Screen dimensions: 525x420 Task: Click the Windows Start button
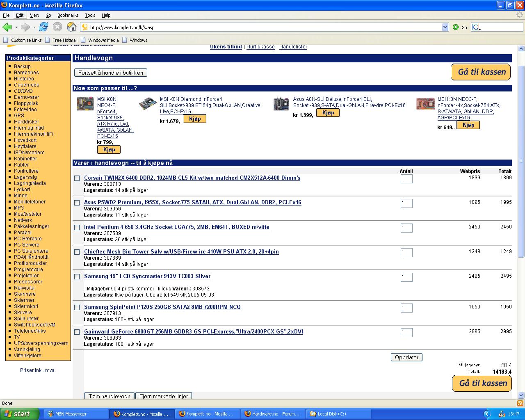pyautogui.click(x=19, y=414)
